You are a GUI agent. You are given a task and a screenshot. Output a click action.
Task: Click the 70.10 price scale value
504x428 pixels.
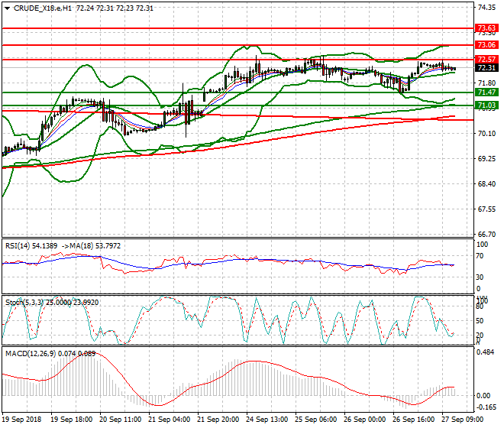(486, 134)
